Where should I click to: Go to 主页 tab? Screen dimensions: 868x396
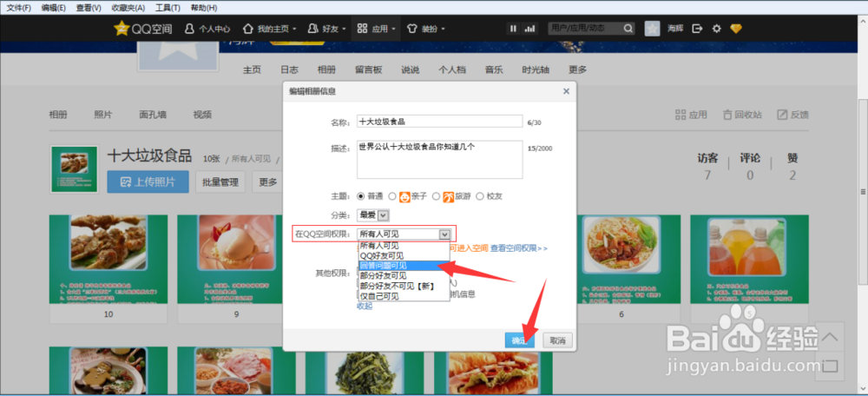[252, 69]
